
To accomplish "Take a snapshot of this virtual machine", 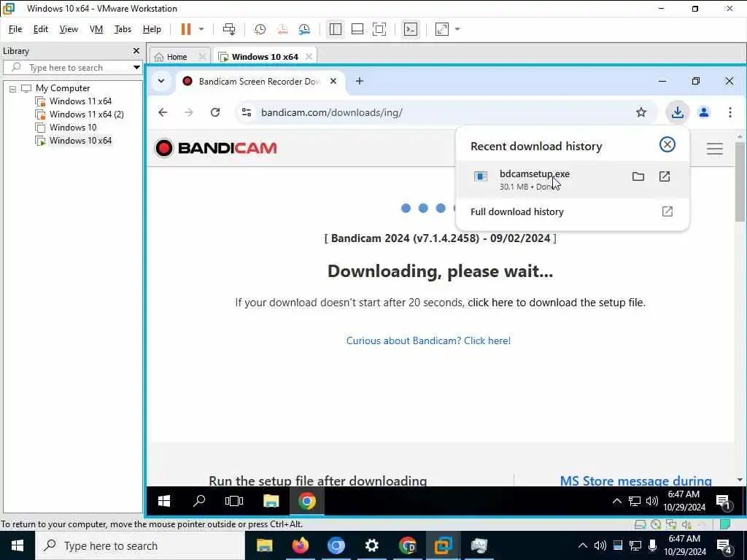I will pyautogui.click(x=260, y=29).
